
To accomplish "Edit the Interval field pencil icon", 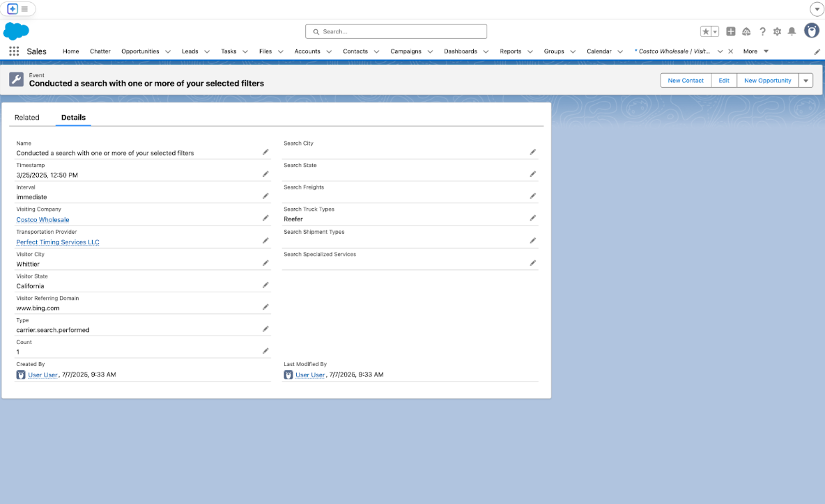I will [x=265, y=196].
